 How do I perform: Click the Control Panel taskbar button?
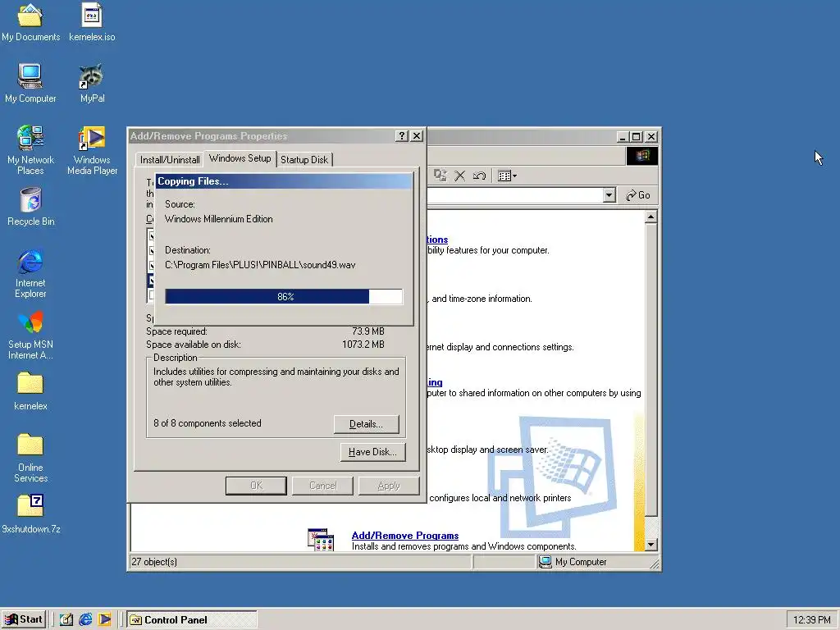click(192, 620)
